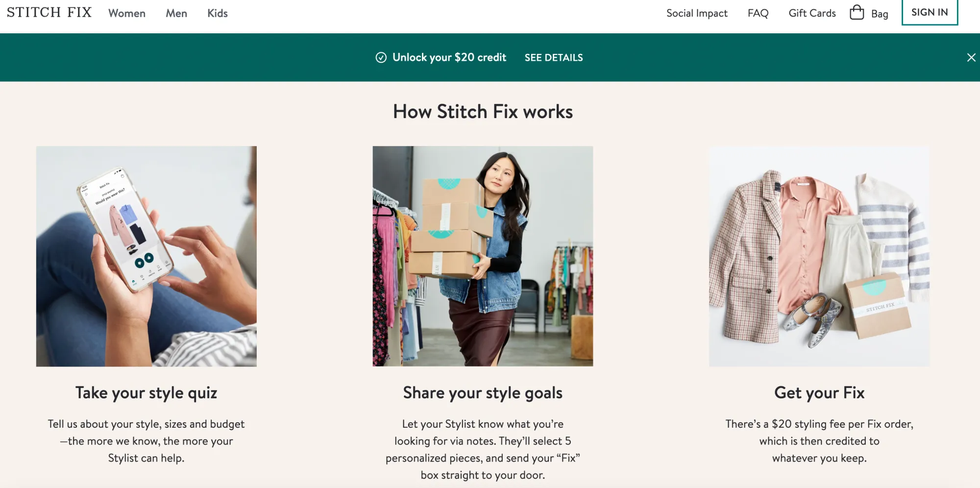Go to the Kids section
Viewport: 980px width, 488px height.
pos(218,13)
